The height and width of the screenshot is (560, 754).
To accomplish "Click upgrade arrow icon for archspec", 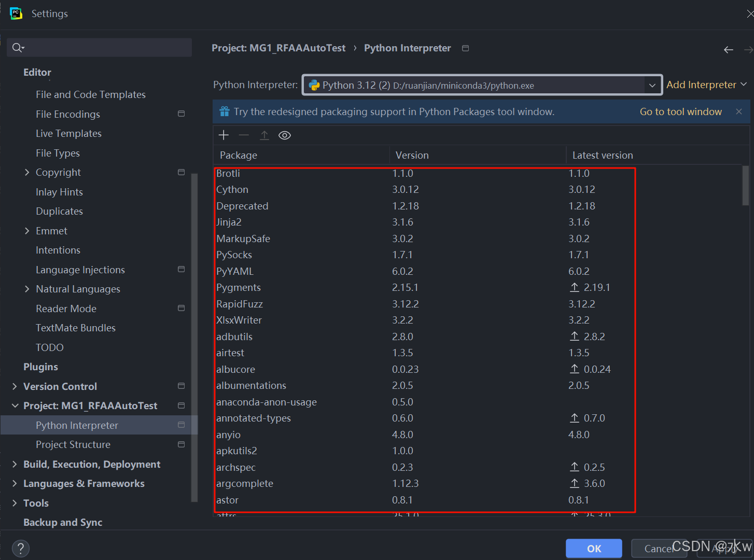I will pos(575,467).
